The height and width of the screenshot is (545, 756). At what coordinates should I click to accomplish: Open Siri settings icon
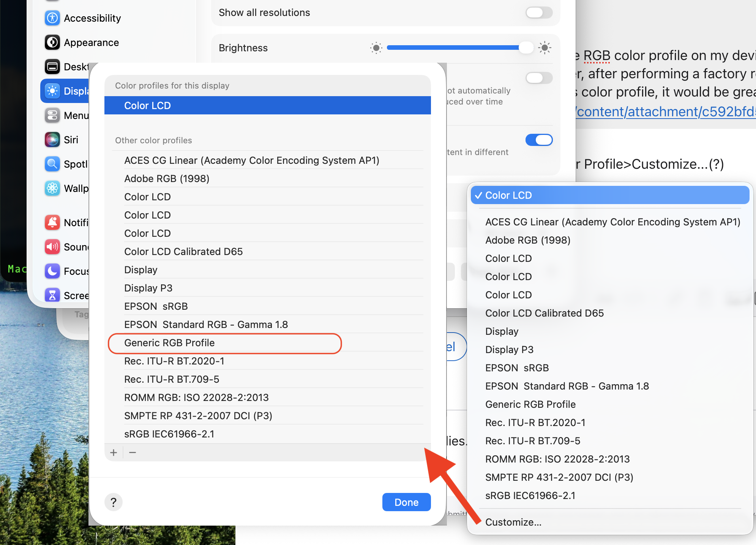pos(52,139)
